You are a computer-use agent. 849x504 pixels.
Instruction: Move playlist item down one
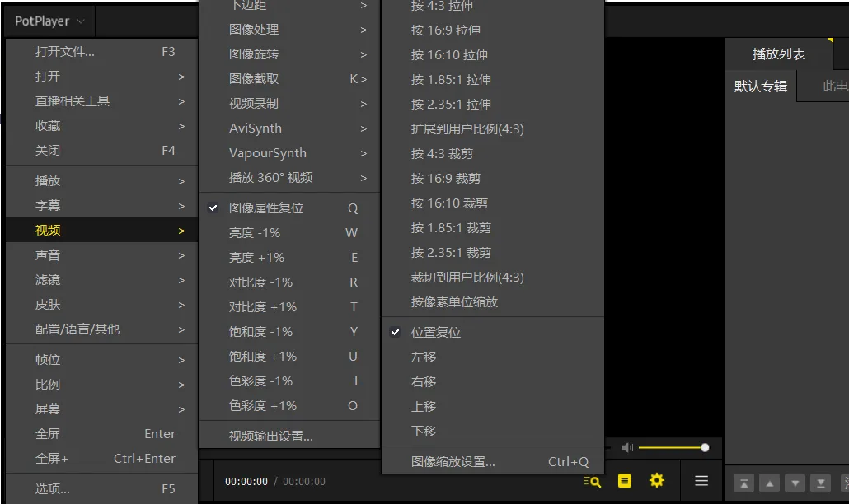[795, 483]
